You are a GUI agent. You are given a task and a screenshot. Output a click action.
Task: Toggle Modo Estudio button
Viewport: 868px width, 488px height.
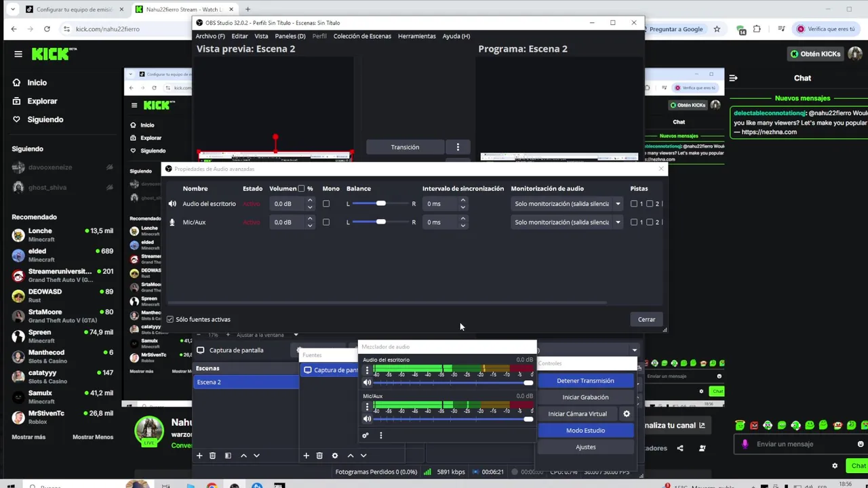tap(585, 430)
